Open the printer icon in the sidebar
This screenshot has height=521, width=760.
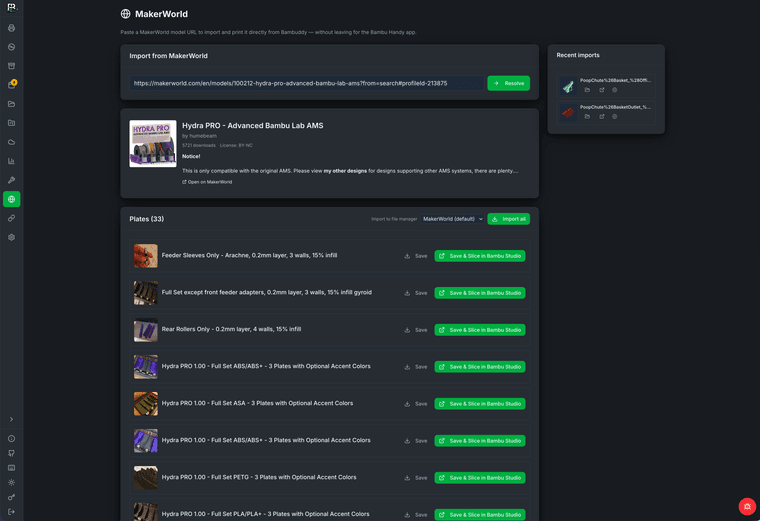[11, 28]
